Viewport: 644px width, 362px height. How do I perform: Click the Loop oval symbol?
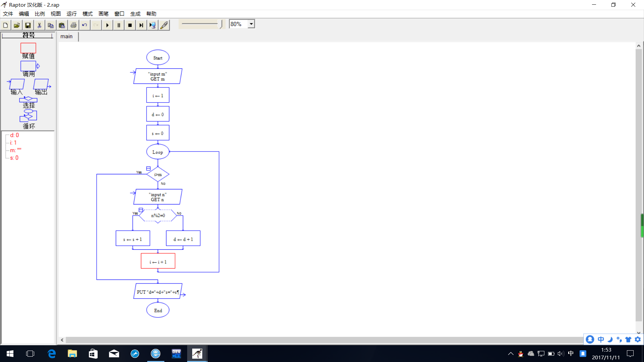click(158, 152)
